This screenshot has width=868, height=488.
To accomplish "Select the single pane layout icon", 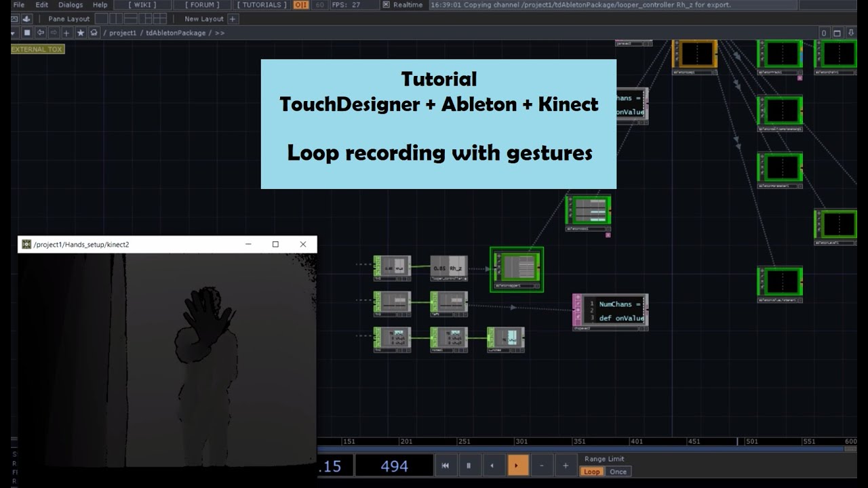I will click(101, 19).
